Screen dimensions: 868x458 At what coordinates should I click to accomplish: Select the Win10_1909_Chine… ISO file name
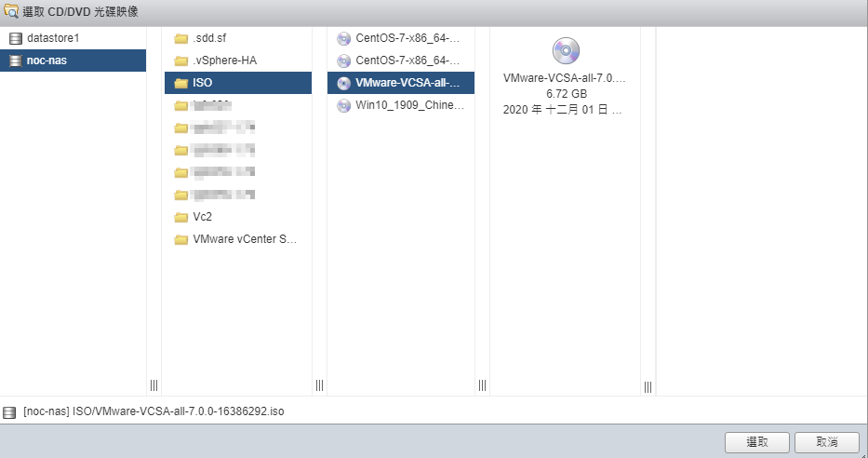coord(409,104)
